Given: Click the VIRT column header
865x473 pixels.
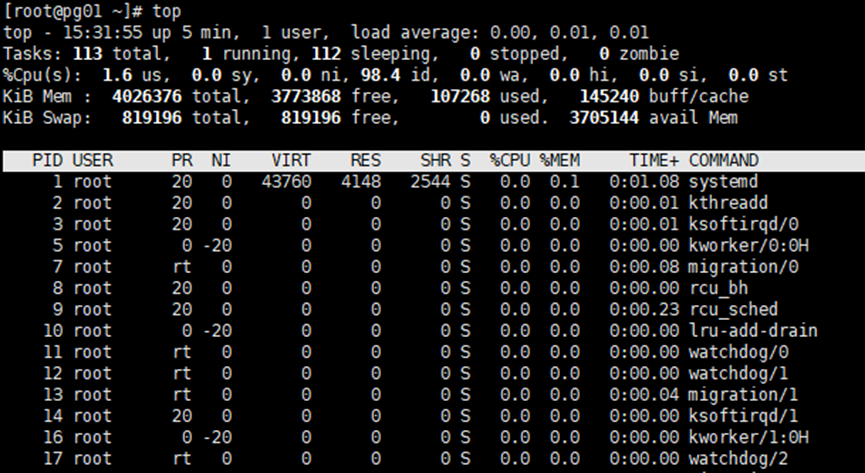Looking at the screenshot, I should click(x=291, y=161).
